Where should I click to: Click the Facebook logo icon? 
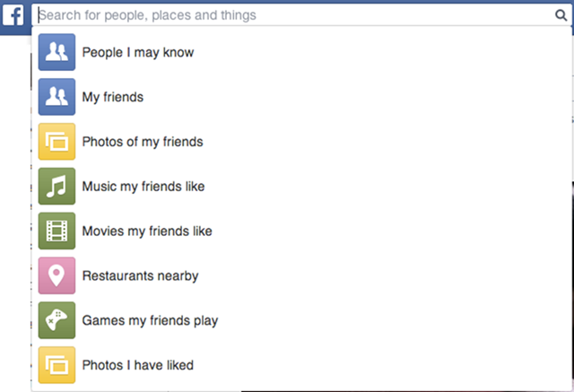[15, 15]
